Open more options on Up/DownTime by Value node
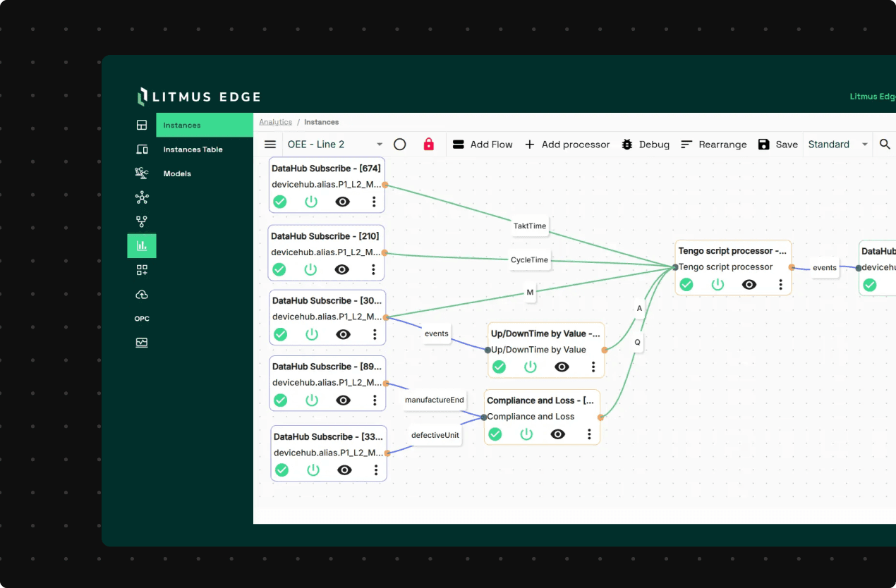This screenshot has height=588, width=896. tap(593, 367)
